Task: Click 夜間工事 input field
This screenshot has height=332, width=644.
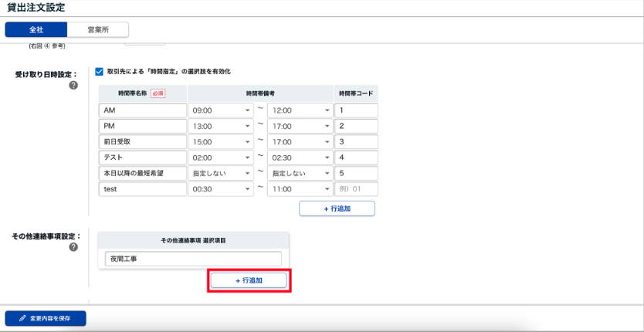Action: tap(193, 259)
